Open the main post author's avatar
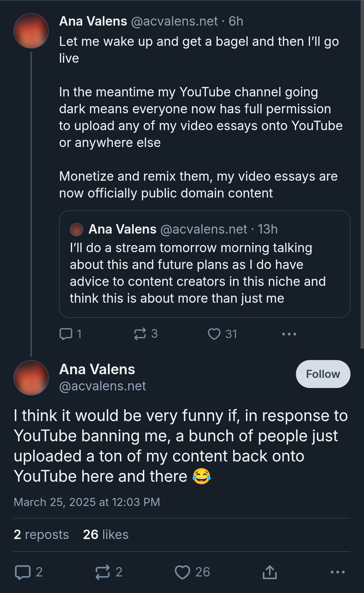This screenshot has width=364, height=593. pyautogui.click(x=31, y=378)
